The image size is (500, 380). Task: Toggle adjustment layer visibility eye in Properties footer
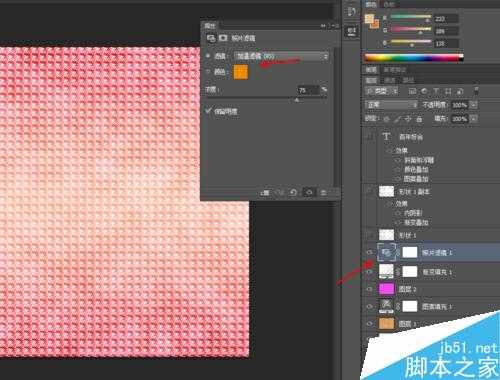click(309, 193)
